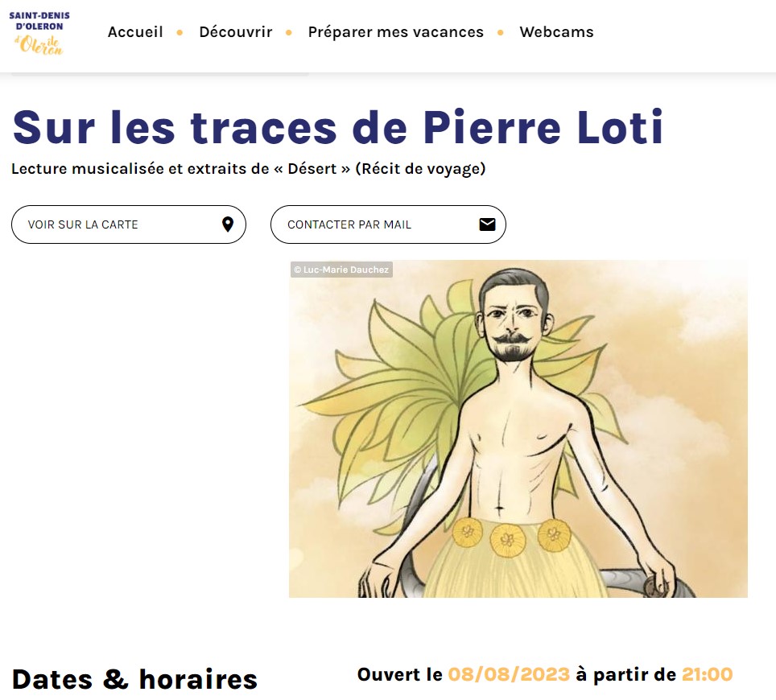Image resolution: width=776 pixels, height=700 pixels.
Task: Go to the Accueil menu item
Action: point(135,32)
